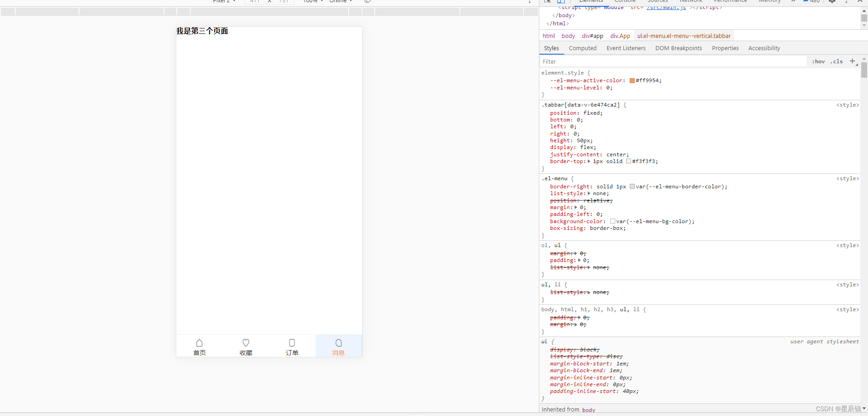Screen dimensions: 868x416
Task: Edit the --el-menu-level: 0 value
Action: point(608,88)
